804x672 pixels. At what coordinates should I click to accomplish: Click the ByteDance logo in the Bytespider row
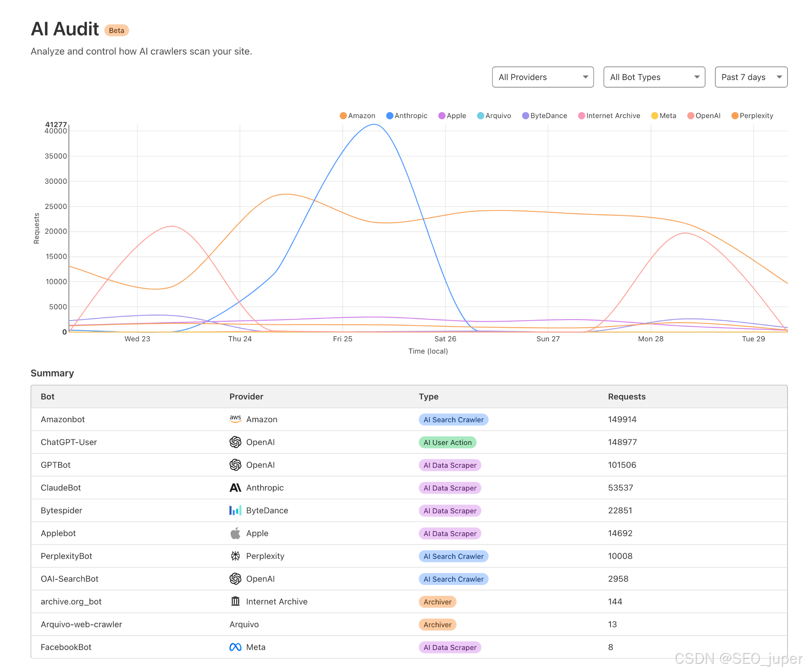pos(235,510)
